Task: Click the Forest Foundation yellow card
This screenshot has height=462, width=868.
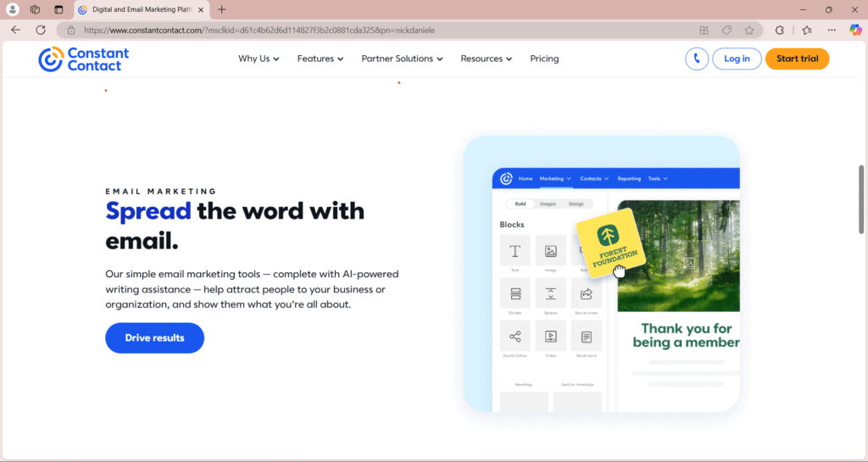Action: 610,243
